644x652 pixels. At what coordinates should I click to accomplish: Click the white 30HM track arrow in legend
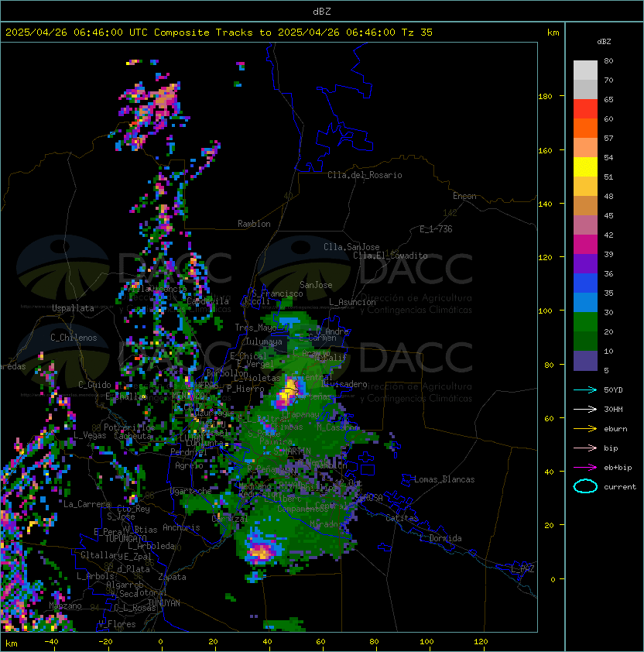585,409
